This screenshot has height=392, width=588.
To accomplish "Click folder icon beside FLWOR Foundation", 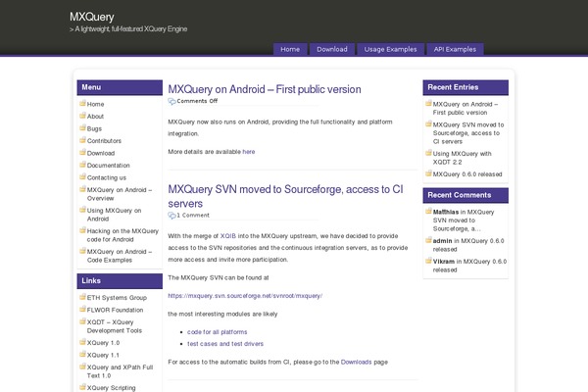I will point(83,309).
